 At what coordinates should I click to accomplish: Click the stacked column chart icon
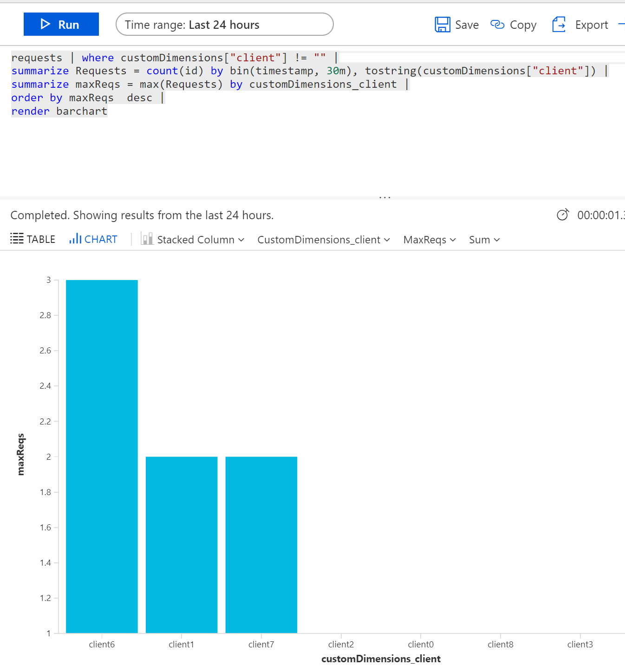147,239
